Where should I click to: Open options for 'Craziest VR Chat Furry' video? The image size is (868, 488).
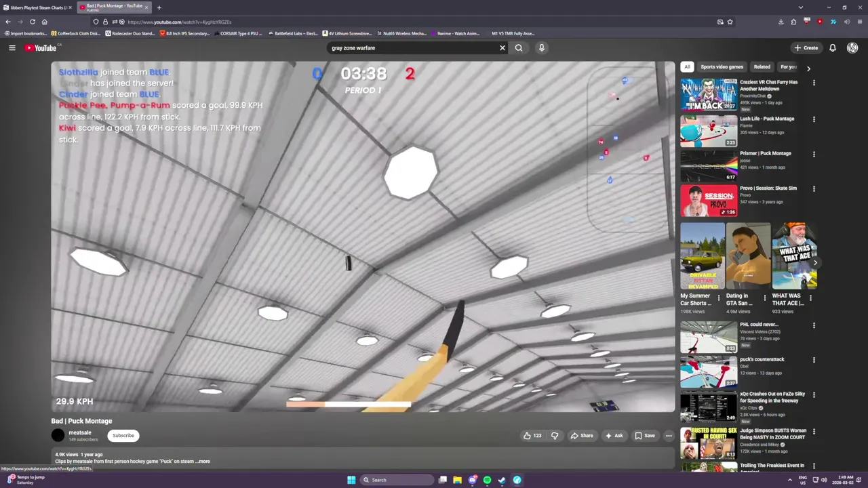click(x=814, y=83)
